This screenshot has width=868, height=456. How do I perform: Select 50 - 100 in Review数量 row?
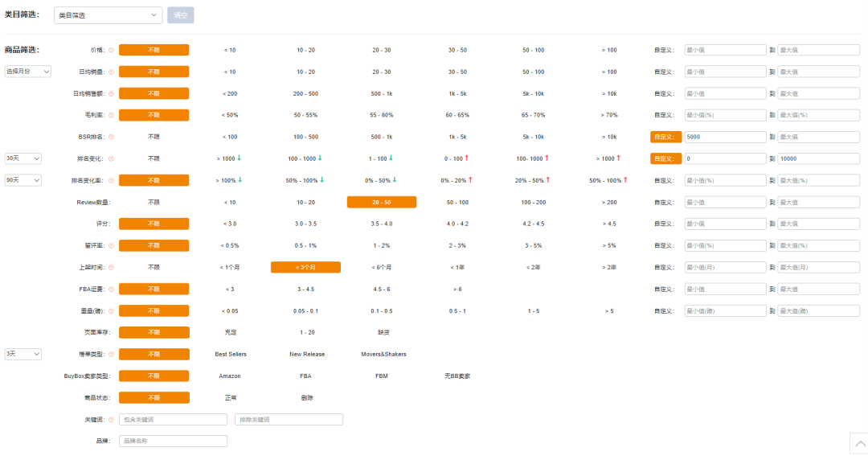[457, 202]
